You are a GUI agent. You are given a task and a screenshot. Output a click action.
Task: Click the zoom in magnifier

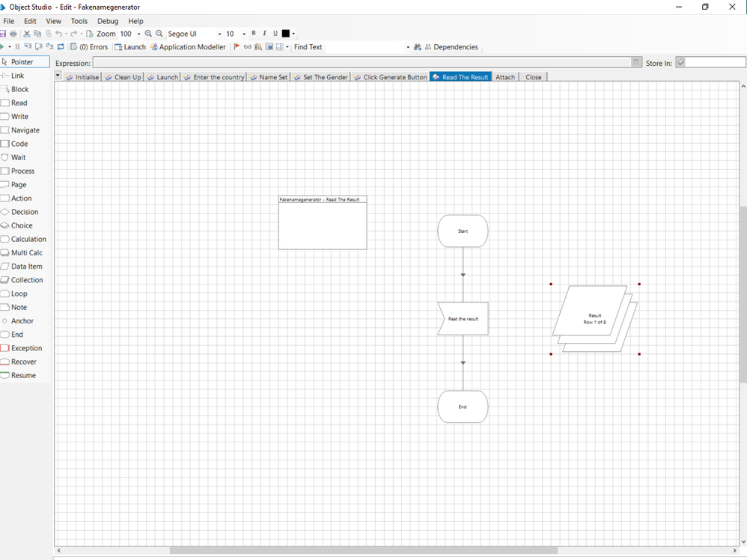coord(148,34)
